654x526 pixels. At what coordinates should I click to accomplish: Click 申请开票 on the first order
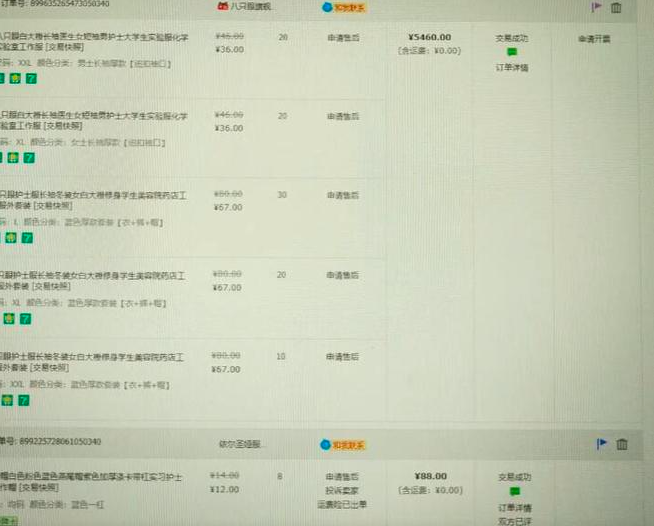pyautogui.click(x=594, y=39)
